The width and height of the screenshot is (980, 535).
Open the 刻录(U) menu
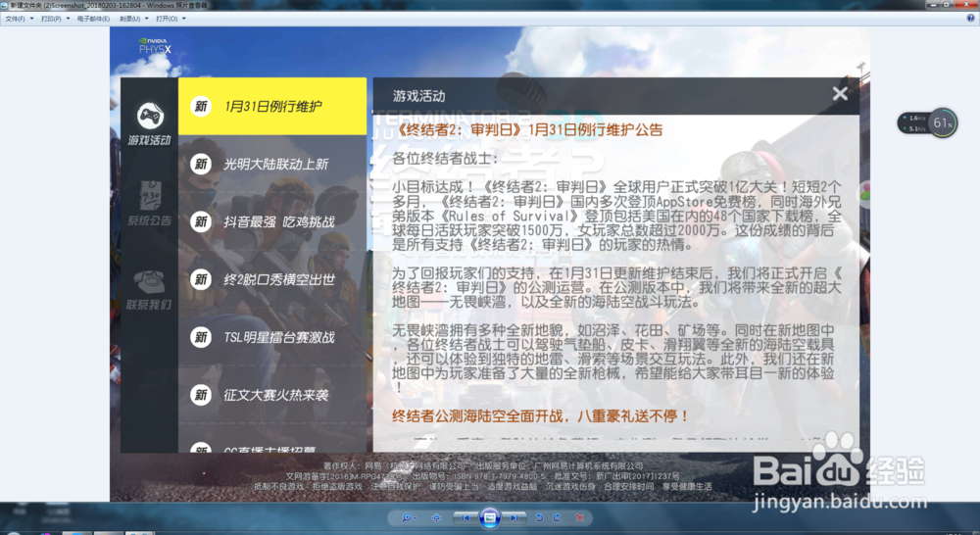click(x=133, y=19)
